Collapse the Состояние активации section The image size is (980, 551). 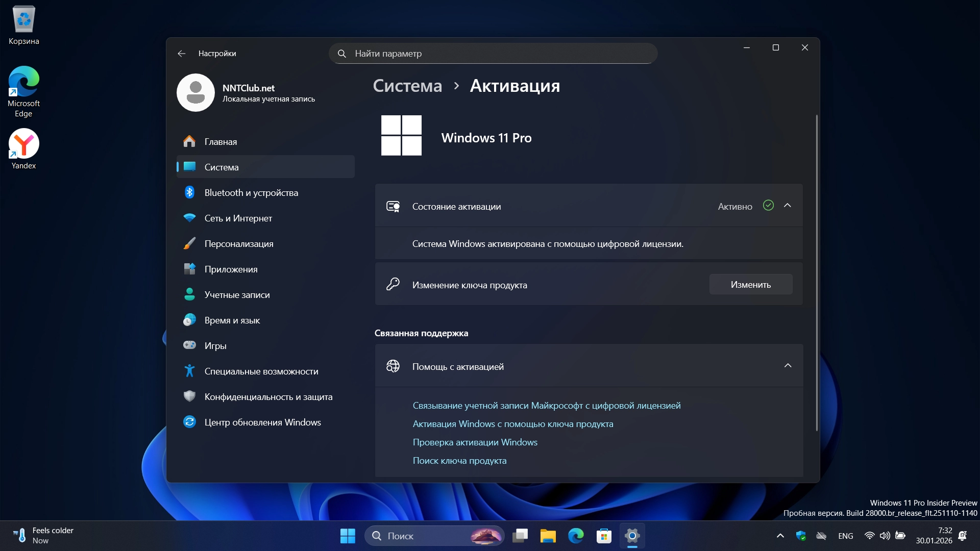pos(787,206)
